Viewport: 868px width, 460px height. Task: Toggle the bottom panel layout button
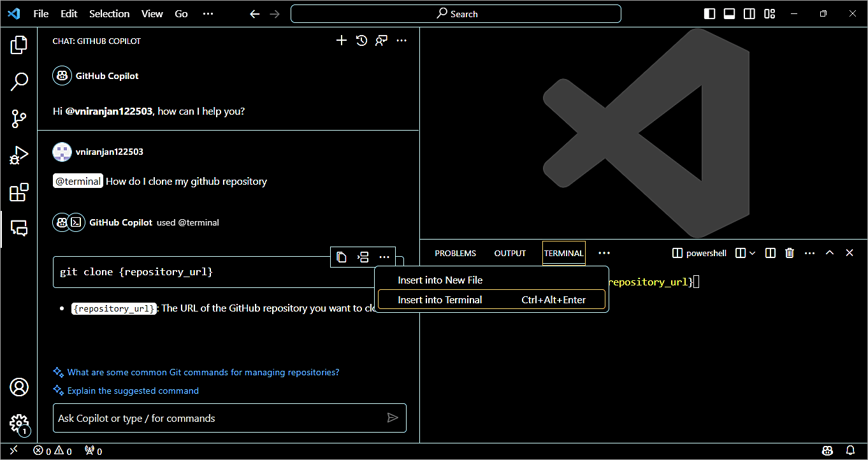click(x=730, y=13)
